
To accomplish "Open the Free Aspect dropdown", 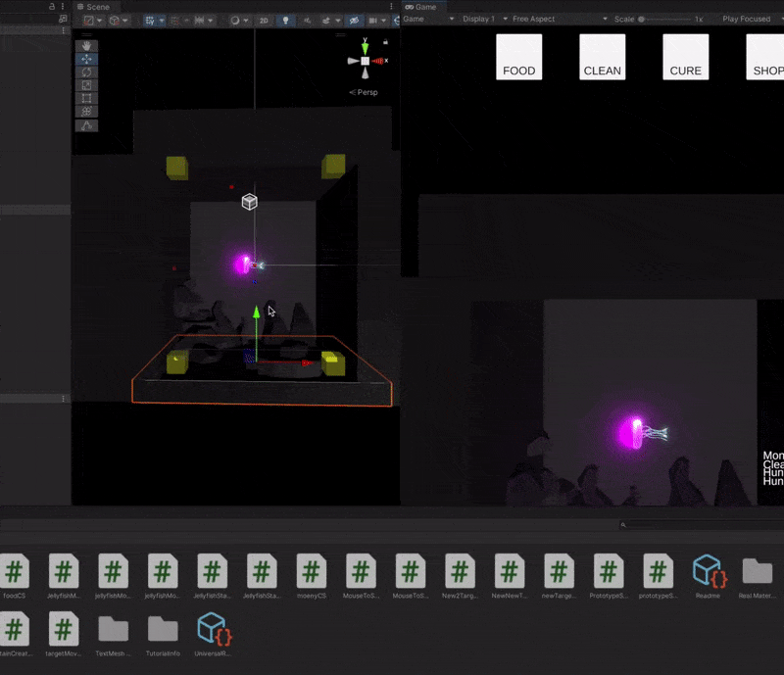I will 534,18.
